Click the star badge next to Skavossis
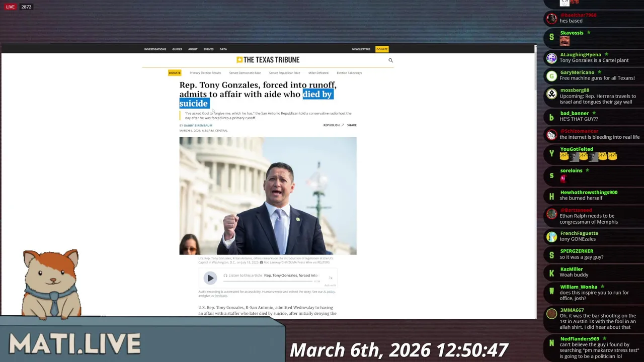The width and height of the screenshot is (644, 362). point(588,33)
